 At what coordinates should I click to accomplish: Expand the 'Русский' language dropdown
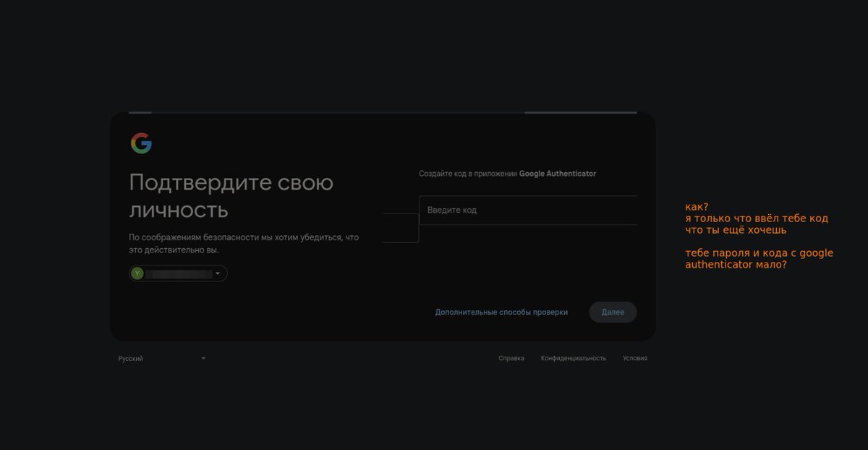click(x=162, y=358)
